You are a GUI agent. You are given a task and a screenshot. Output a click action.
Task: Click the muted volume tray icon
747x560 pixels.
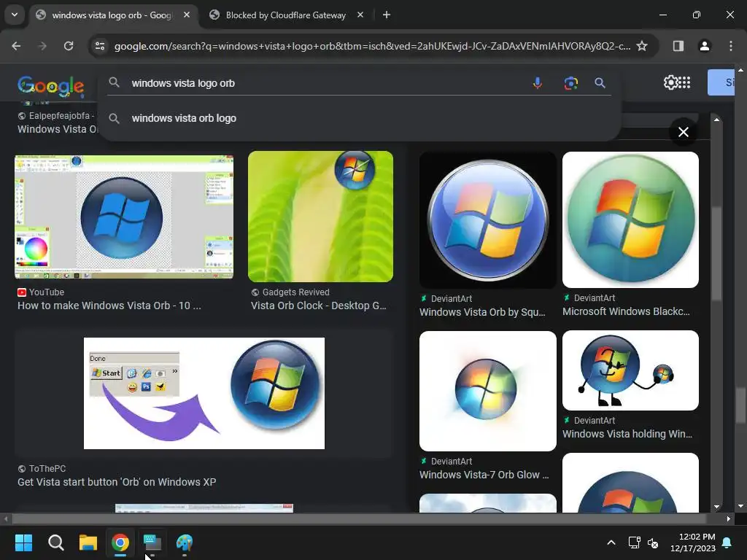click(x=653, y=542)
